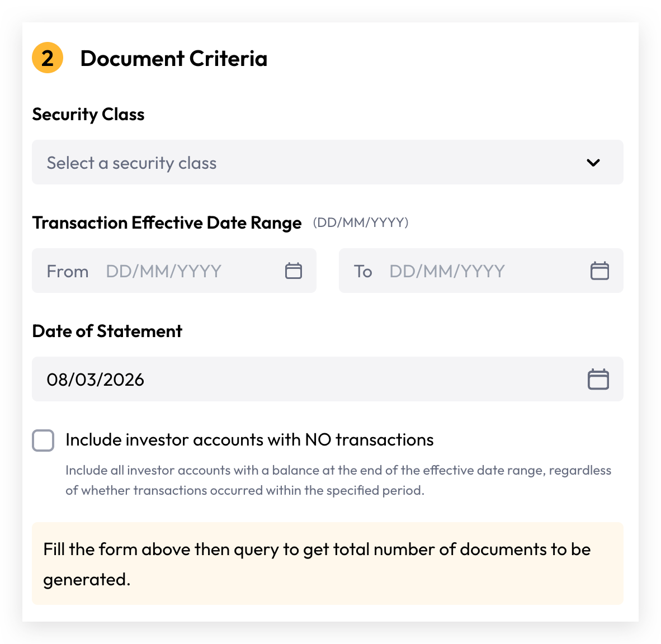Click the "Date of Statement" label
Image resolution: width=661 pixels, height=644 pixels.
click(x=107, y=332)
